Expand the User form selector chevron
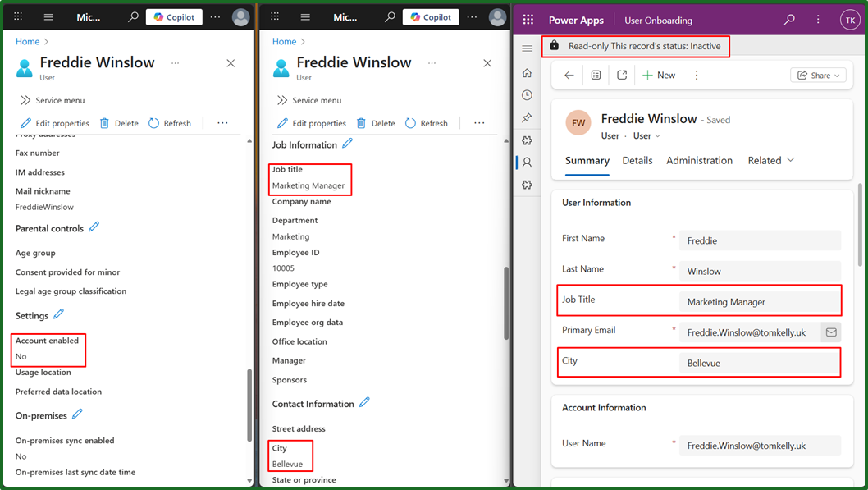Viewport: 868px width, 490px height. (x=658, y=136)
